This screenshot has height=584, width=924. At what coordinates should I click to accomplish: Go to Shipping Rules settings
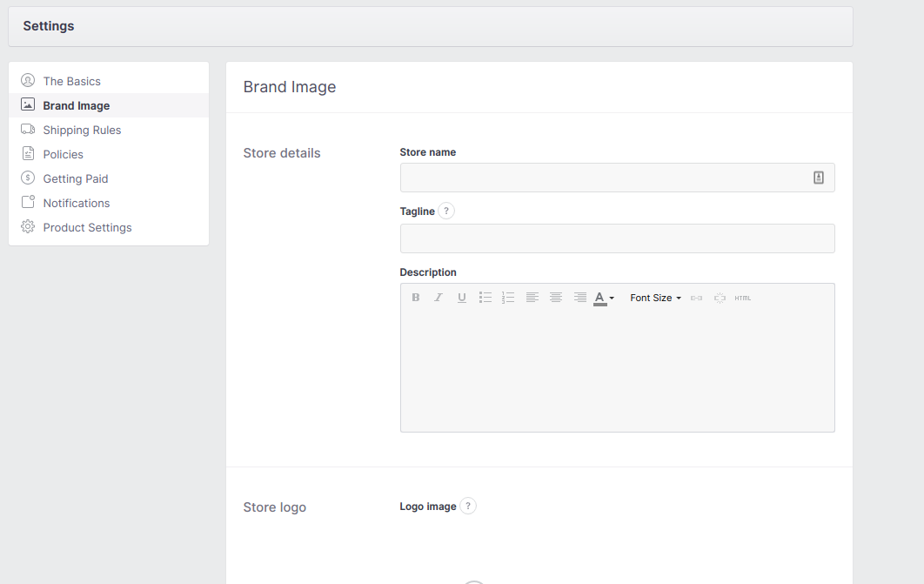coord(82,130)
